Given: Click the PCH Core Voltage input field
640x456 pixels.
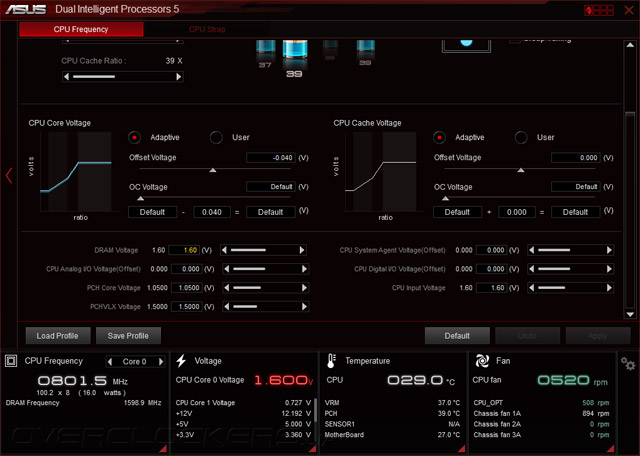Looking at the screenshot, I should 187,288.
